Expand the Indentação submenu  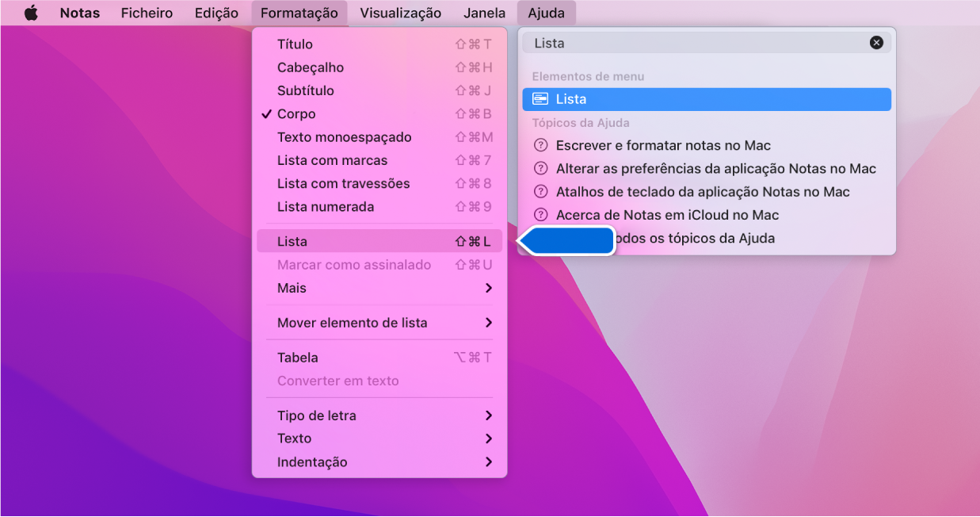(310, 461)
